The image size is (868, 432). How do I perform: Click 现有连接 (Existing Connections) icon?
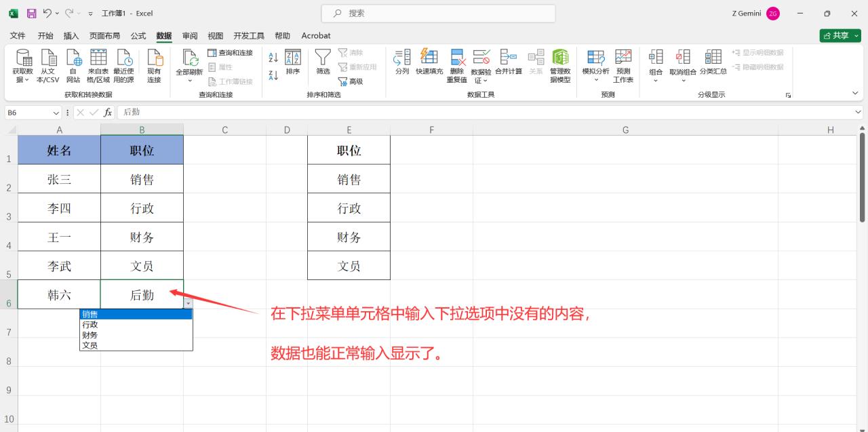[x=155, y=66]
